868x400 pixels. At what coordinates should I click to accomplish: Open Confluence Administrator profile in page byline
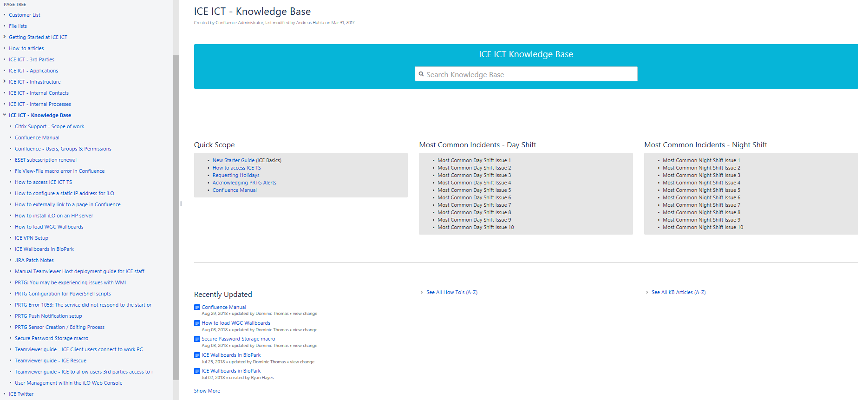point(240,23)
